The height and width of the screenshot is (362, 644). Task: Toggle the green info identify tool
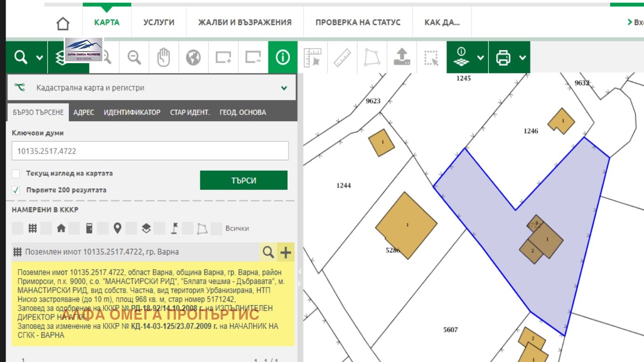tap(283, 58)
